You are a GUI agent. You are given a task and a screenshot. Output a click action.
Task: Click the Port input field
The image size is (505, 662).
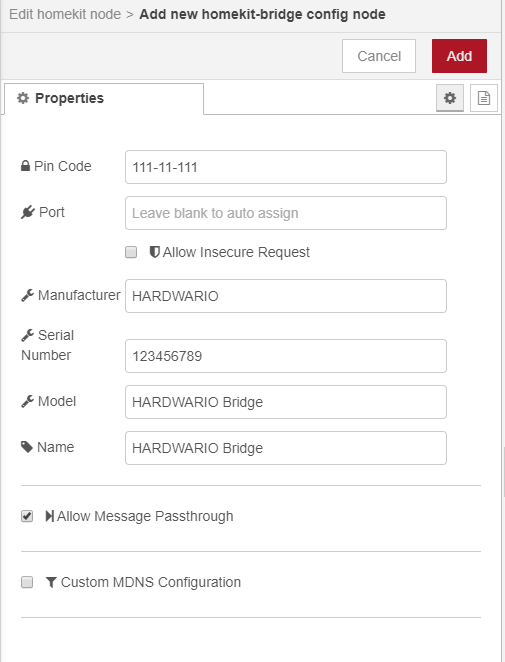(286, 213)
